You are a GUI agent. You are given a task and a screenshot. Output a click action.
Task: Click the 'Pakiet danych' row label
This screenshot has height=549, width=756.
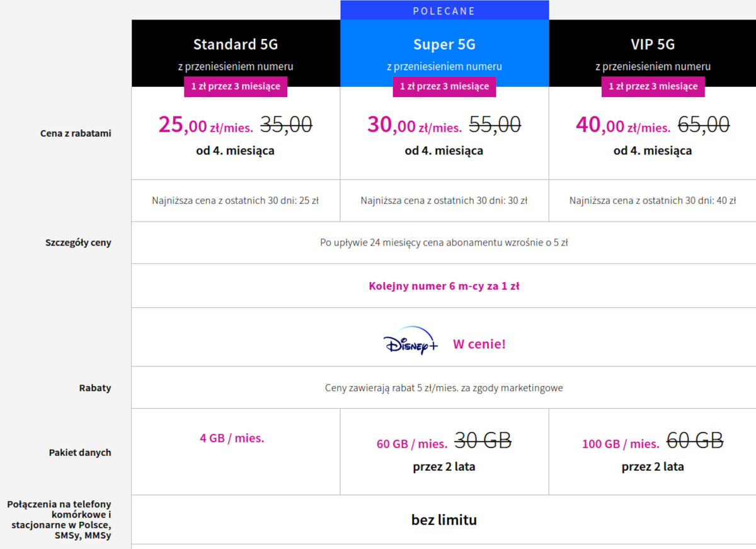80,452
